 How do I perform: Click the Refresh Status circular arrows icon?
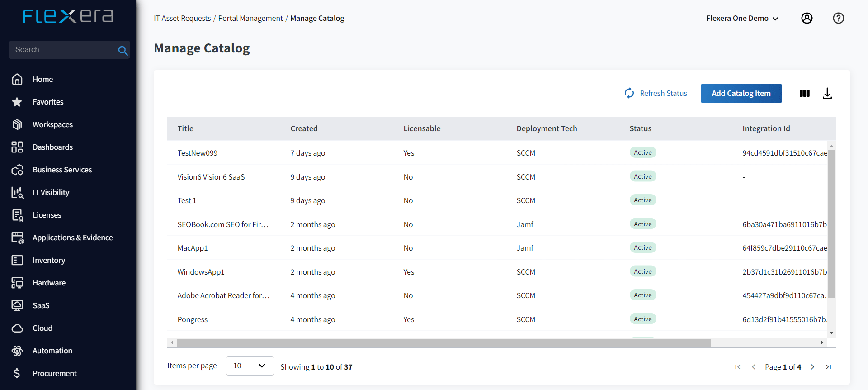click(x=629, y=93)
